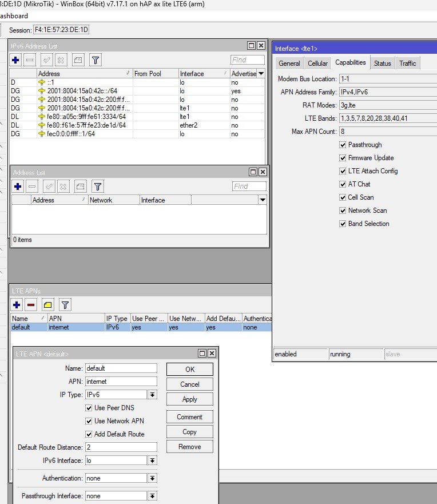Open column selector dropdown in Address List window

coord(263,200)
